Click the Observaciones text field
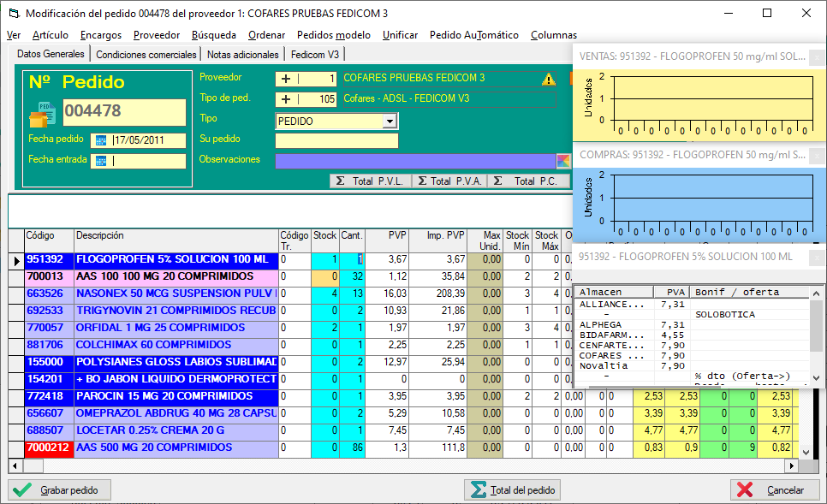Screen dimensions: 827x504 415,161
